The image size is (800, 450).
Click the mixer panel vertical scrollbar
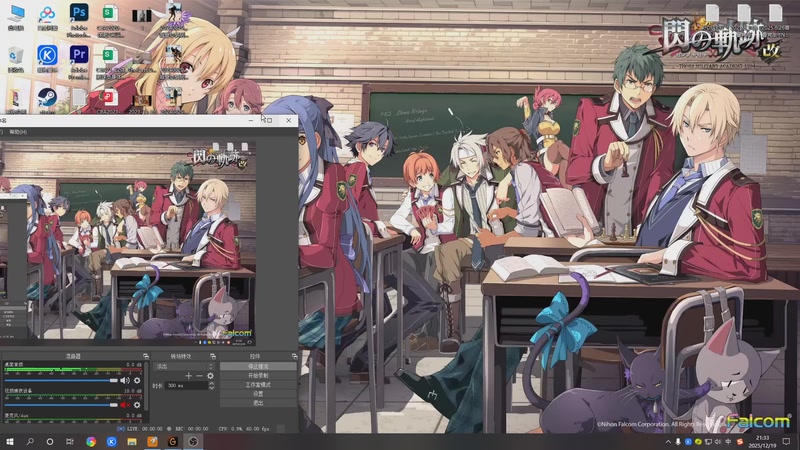point(147,388)
